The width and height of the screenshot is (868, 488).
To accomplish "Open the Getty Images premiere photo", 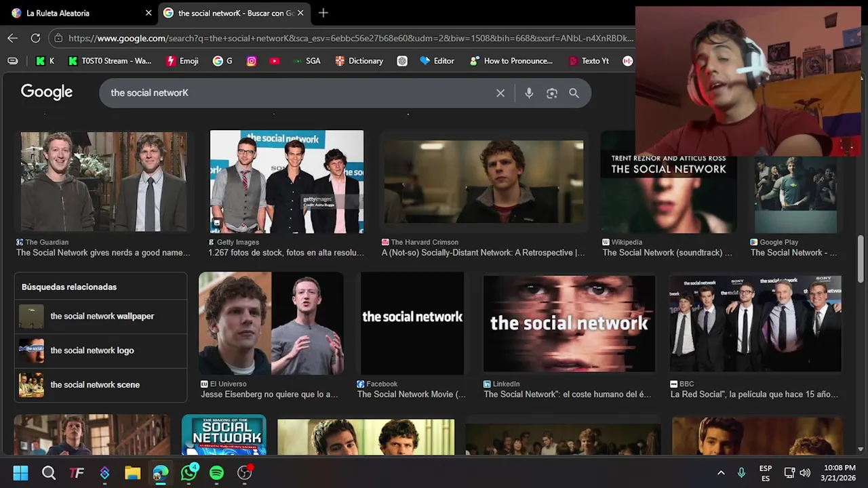I will tap(287, 182).
